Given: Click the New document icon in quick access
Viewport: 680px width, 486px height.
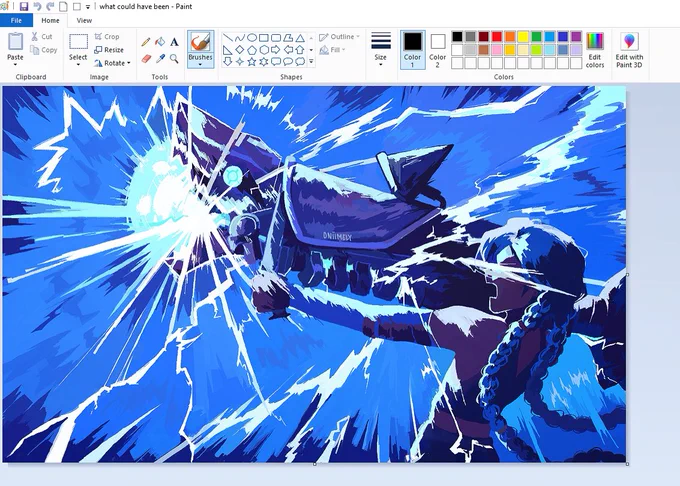Looking at the screenshot, I should point(63,7).
